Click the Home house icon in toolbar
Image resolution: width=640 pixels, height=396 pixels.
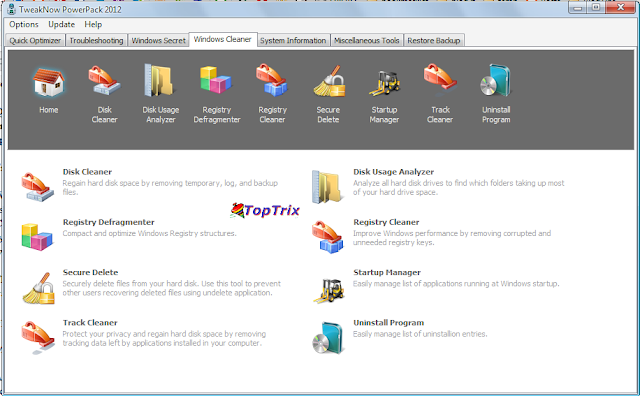pyautogui.click(x=49, y=82)
